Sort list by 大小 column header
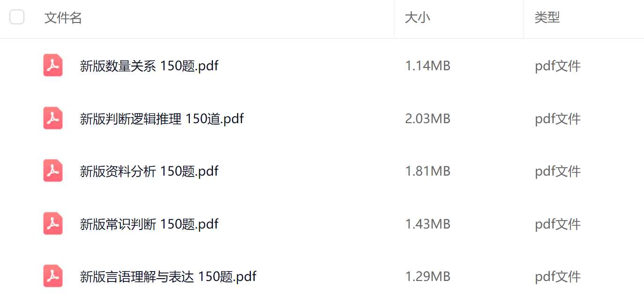 [x=418, y=18]
